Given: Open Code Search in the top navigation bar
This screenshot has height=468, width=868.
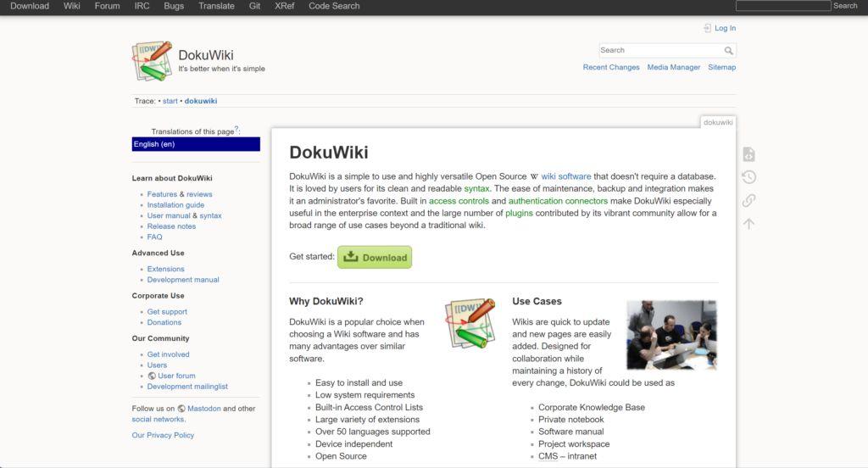Looking at the screenshot, I should [x=334, y=6].
